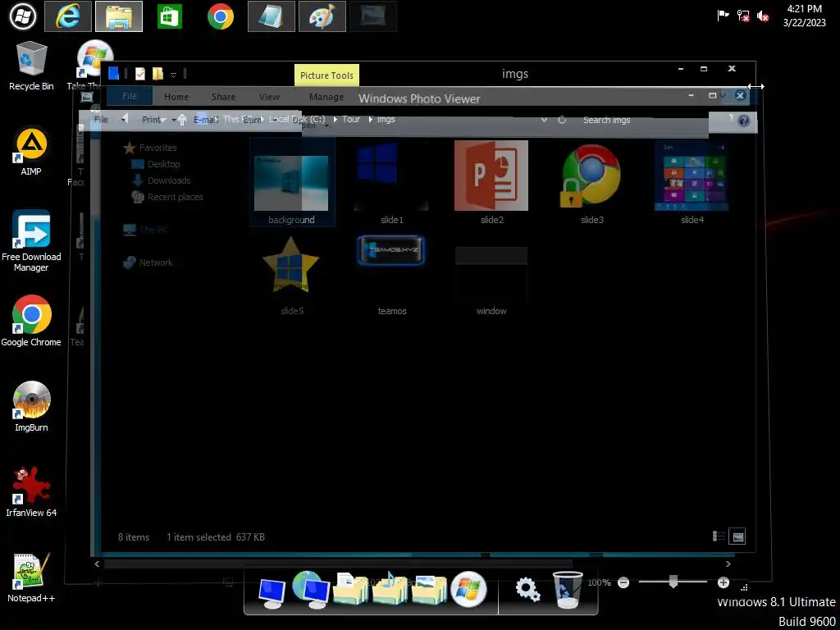
Task: Expand the Customize Quick Access Toolbar arrow
Action: [x=174, y=75]
